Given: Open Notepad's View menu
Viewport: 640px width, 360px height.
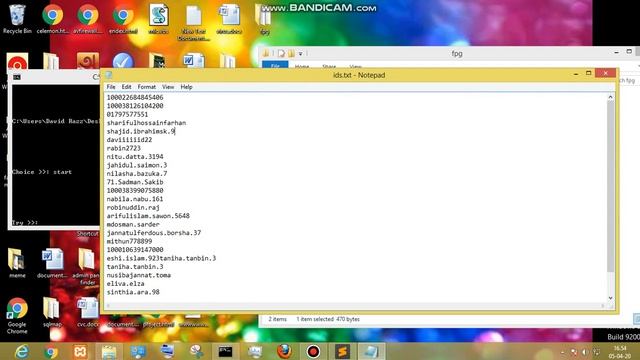Looking at the screenshot, I should tap(168, 87).
